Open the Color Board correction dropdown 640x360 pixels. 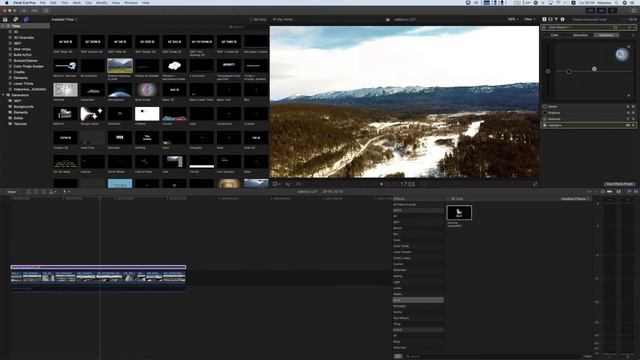561,27
